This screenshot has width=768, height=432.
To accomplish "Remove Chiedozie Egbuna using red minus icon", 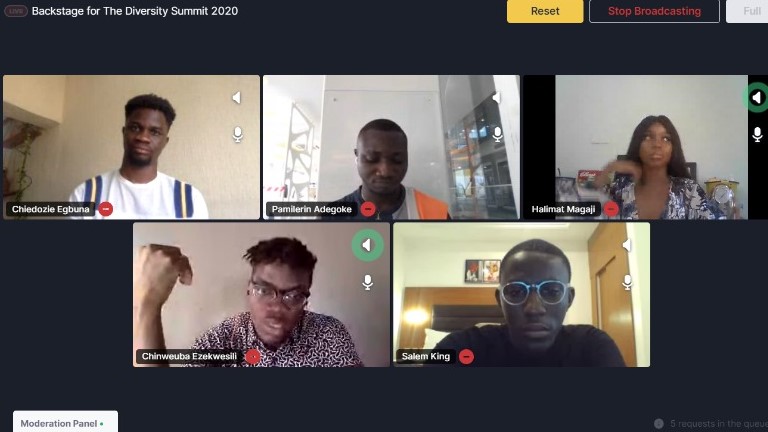I will tap(106, 209).
